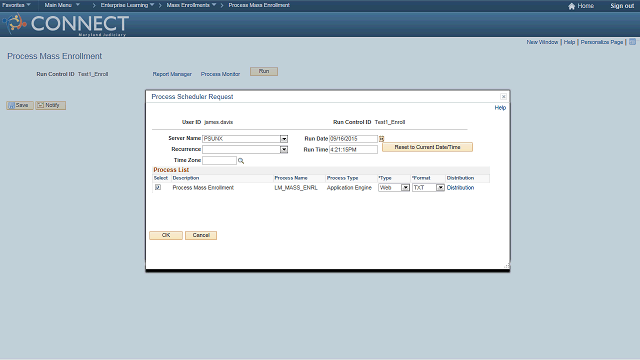
Task: Click the Process List section heading
Action: (171, 170)
